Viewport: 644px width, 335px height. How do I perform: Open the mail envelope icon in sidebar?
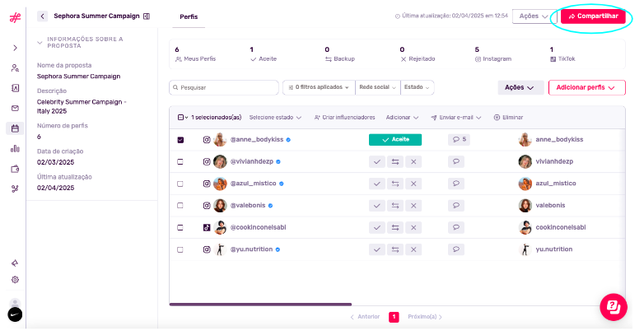[x=15, y=109]
